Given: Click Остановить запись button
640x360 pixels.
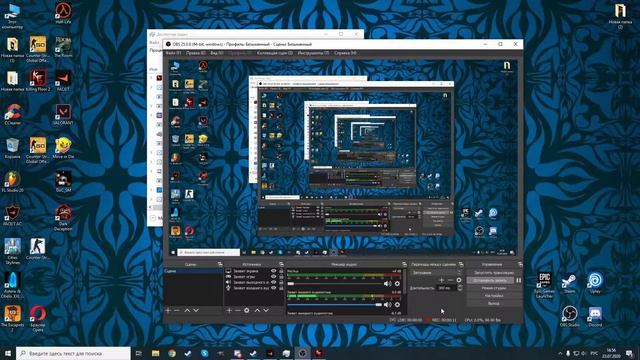Looking at the screenshot, I should click(x=490, y=280).
